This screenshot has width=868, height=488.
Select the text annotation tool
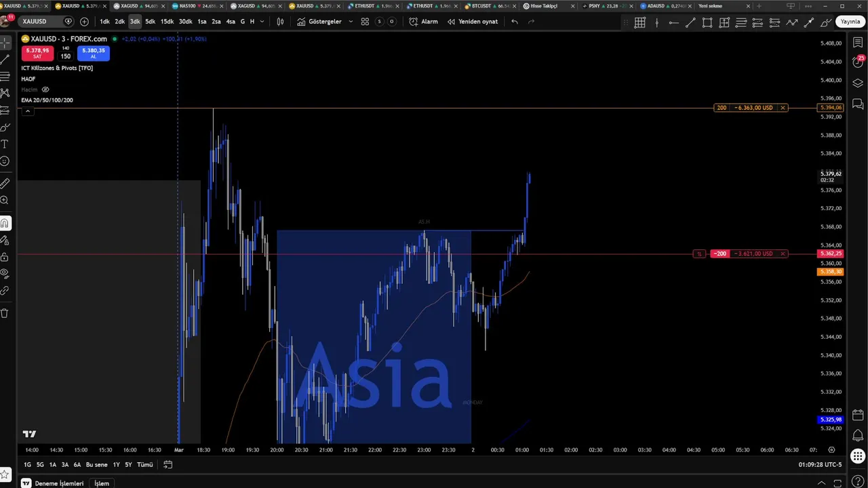point(5,144)
